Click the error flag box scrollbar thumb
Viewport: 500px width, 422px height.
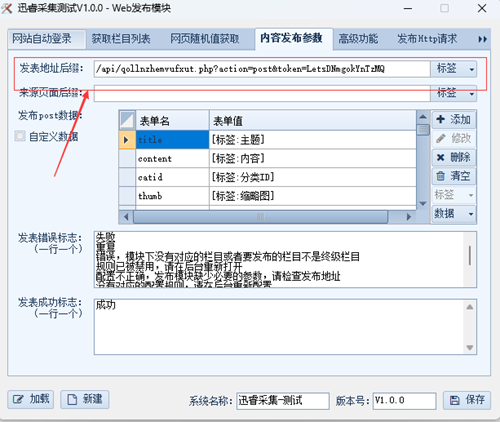(470, 256)
